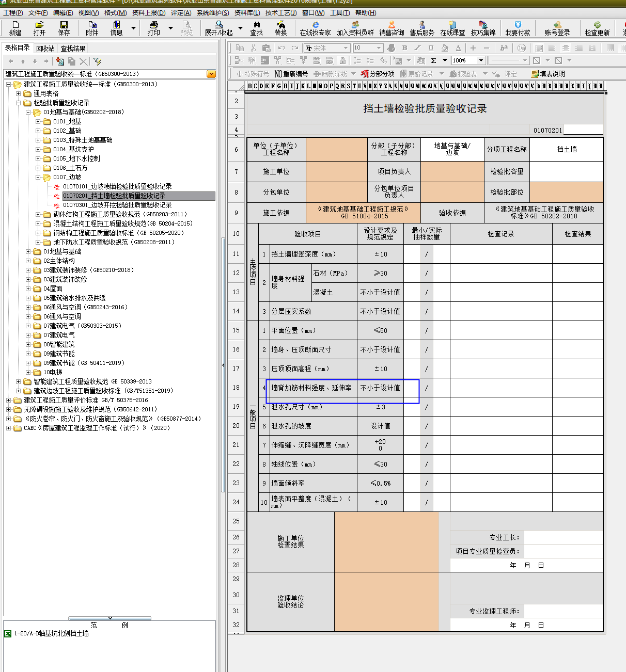Open 在线找专家 online expert icon
626x672 pixels.
[x=315, y=28]
